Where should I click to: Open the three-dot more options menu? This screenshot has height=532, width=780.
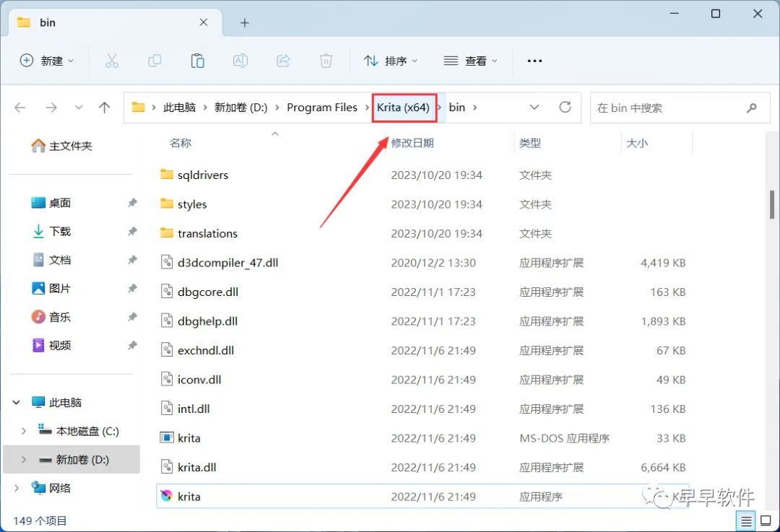pos(534,61)
